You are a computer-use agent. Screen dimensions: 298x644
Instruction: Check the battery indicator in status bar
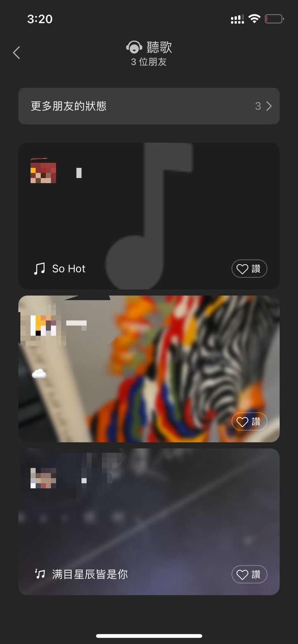click(x=274, y=19)
